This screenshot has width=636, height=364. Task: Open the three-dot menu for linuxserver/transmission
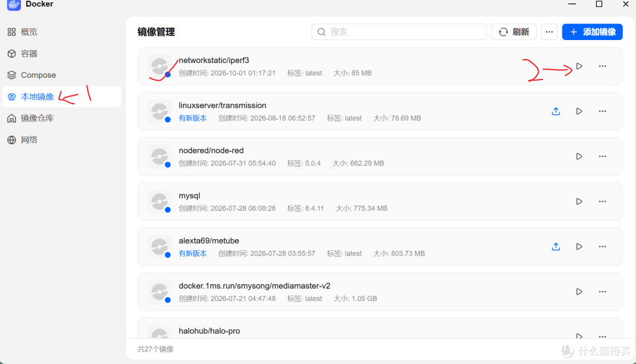(x=602, y=111)
